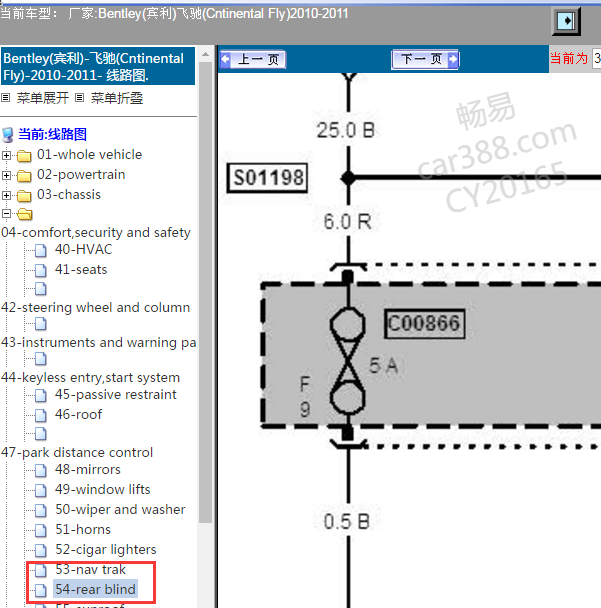601x608 pixels.
Task: Open 49-window lifts diagram
Action: 102,489
